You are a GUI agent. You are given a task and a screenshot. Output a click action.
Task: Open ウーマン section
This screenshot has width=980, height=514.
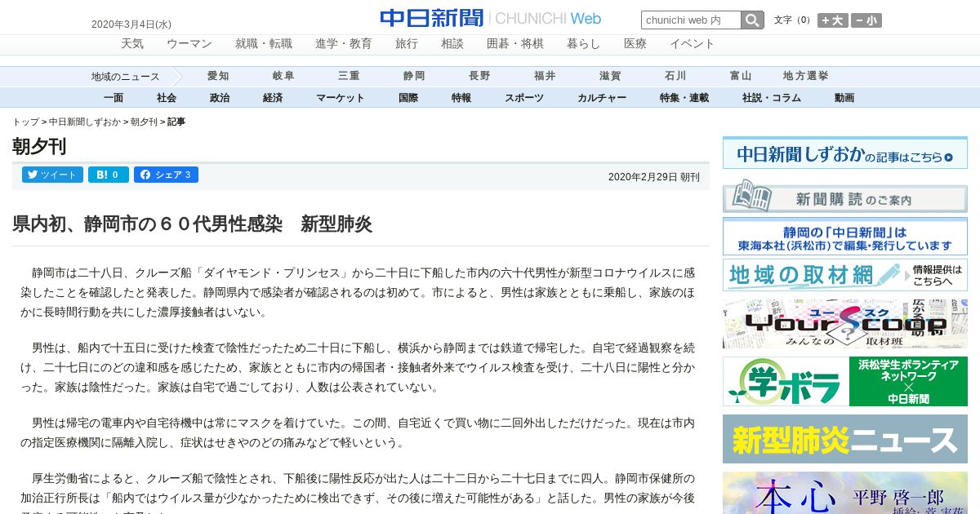(x=189, y=44)
